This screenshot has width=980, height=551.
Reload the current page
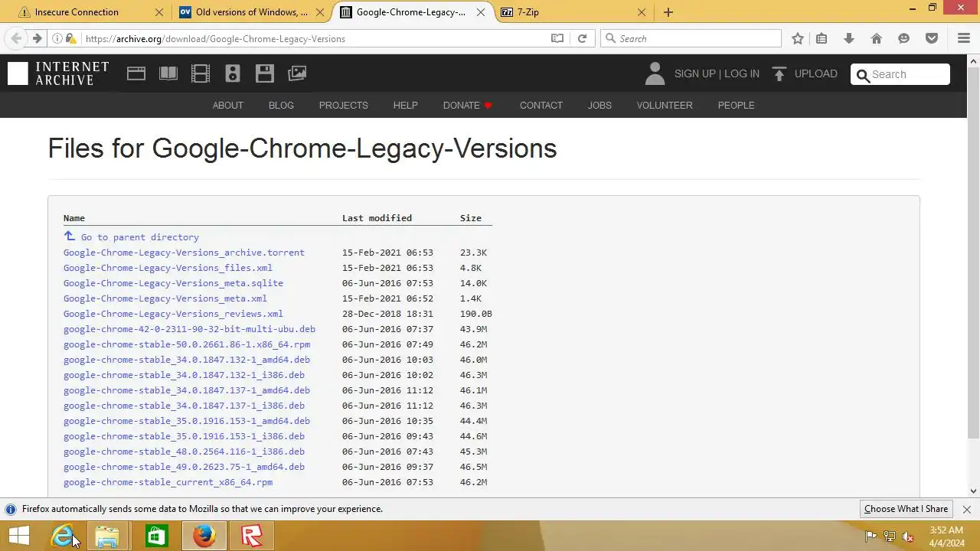pyautogui.click(x=582, y=38)
